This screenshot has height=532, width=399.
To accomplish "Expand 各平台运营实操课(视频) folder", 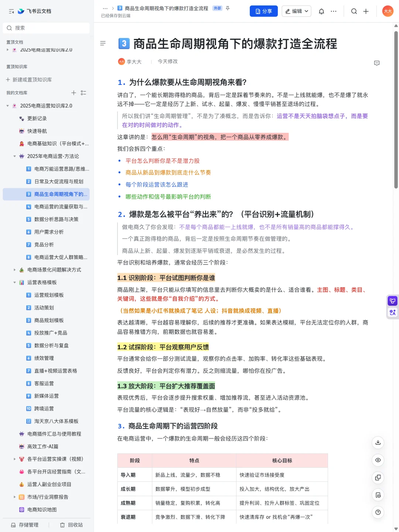I will pos(15,459).
